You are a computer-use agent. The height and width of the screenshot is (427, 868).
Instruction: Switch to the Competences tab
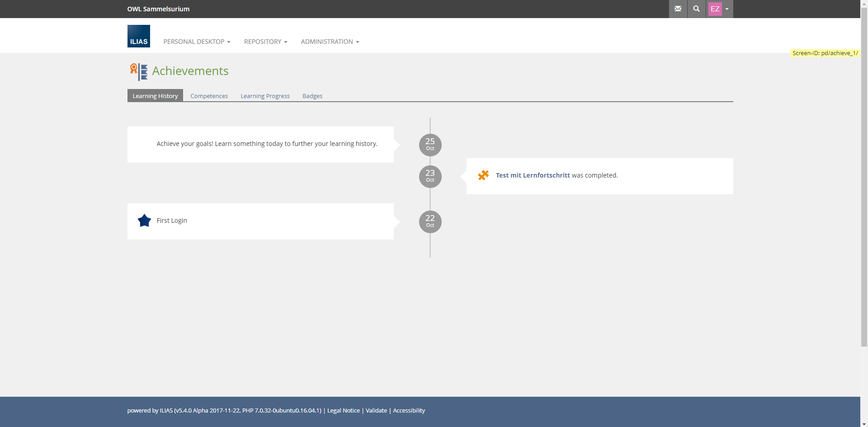point(209,96)
